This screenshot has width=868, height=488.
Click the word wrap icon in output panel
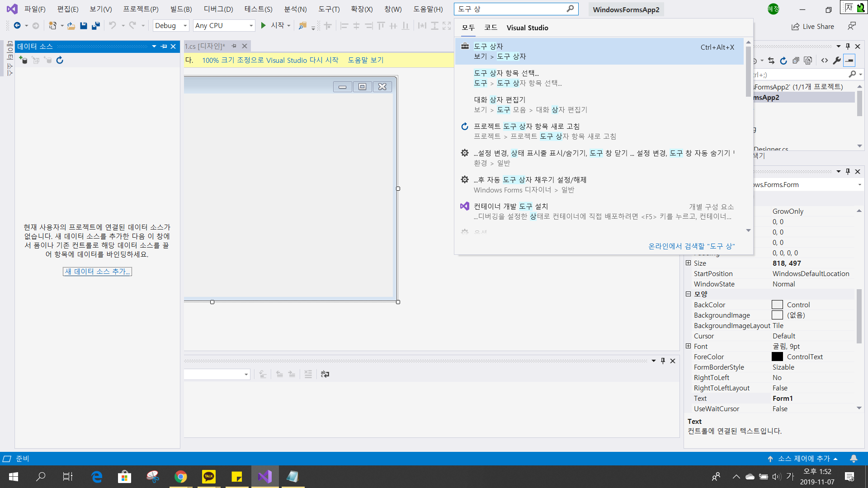coord(325,374)
